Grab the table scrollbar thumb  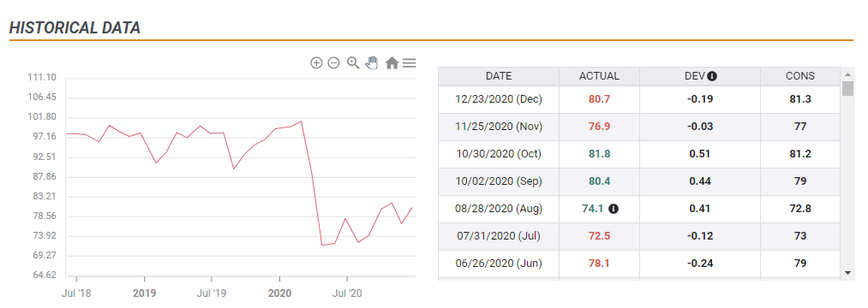847,88
